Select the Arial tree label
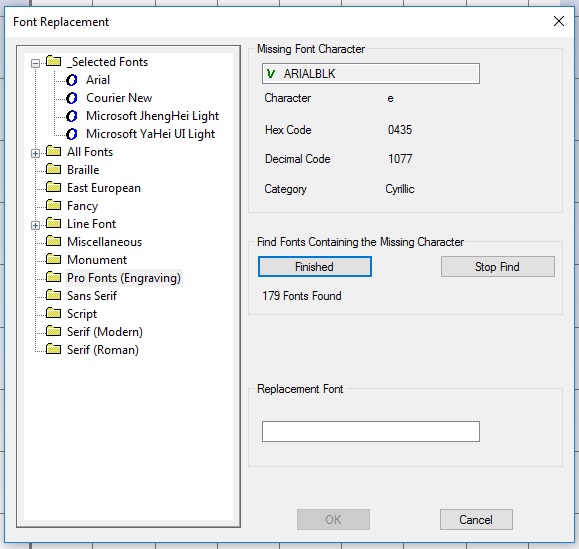Viewport: 579px width, 549px height. coord(98,80)
